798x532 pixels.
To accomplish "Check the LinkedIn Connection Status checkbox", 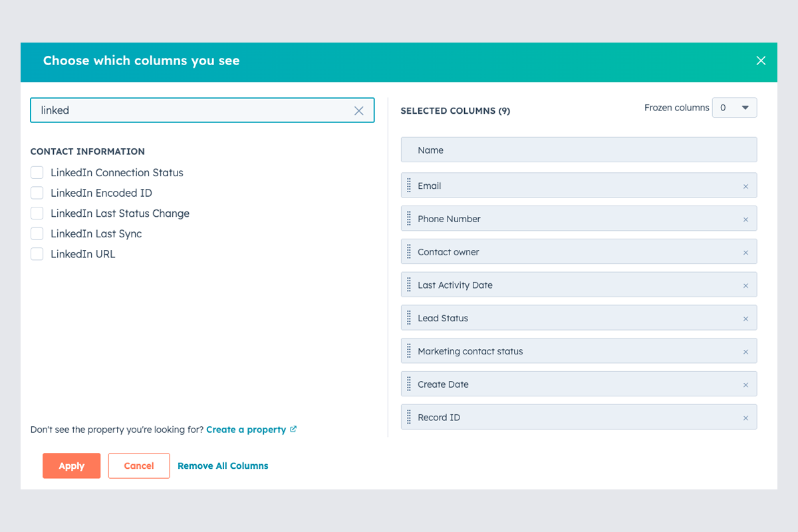I will click(37, 172).
